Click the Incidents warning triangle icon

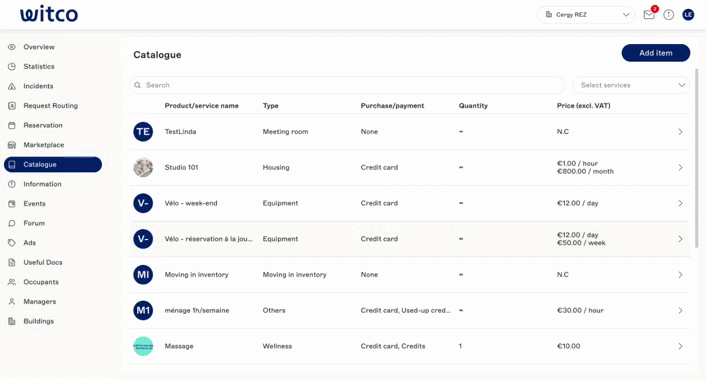click(12, 86)
